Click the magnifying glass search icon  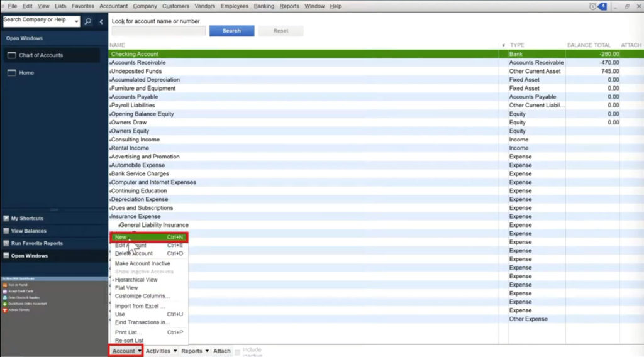(88, 21)
